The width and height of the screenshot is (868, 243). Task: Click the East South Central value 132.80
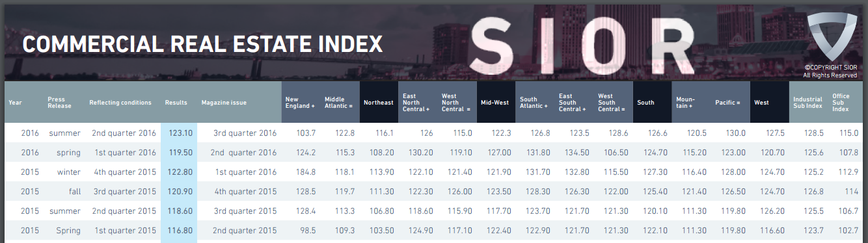point(577,172)
